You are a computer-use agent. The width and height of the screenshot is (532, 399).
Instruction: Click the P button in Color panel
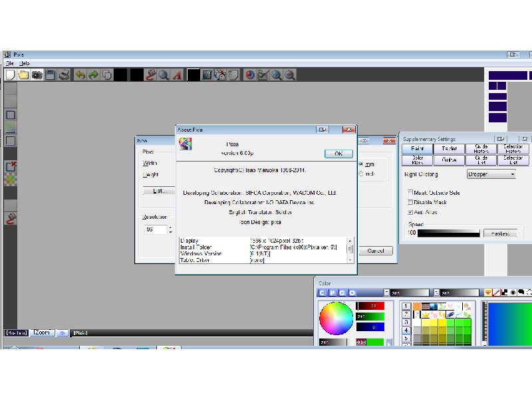pos(332,293)
